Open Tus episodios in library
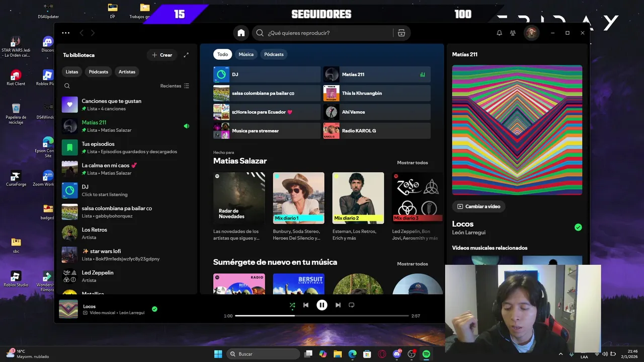The width and height of the screenshot is (644, 362). coord(126,147)
